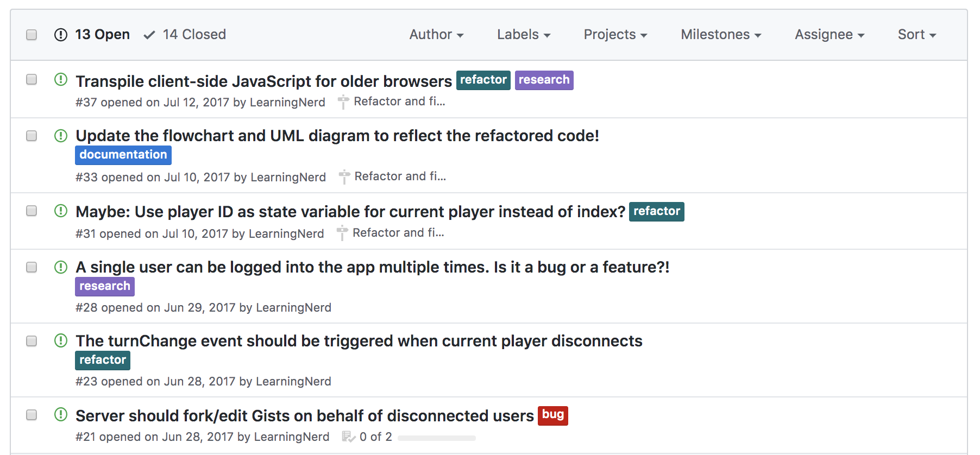Viewport: 980px width, 455px height.
Task: Click the milestone signpost icon on issue #37
Action: (x=343, y=102)
